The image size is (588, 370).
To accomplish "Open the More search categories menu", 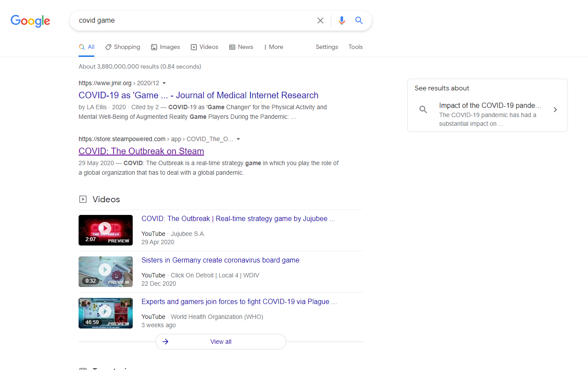I will pyautogui.click(x=274, y=47).
